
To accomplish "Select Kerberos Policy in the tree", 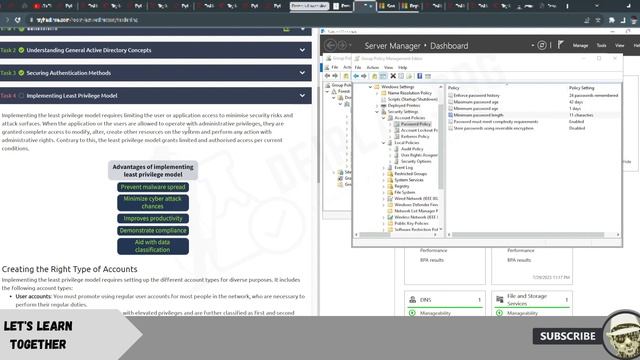I will click(415, 136).
